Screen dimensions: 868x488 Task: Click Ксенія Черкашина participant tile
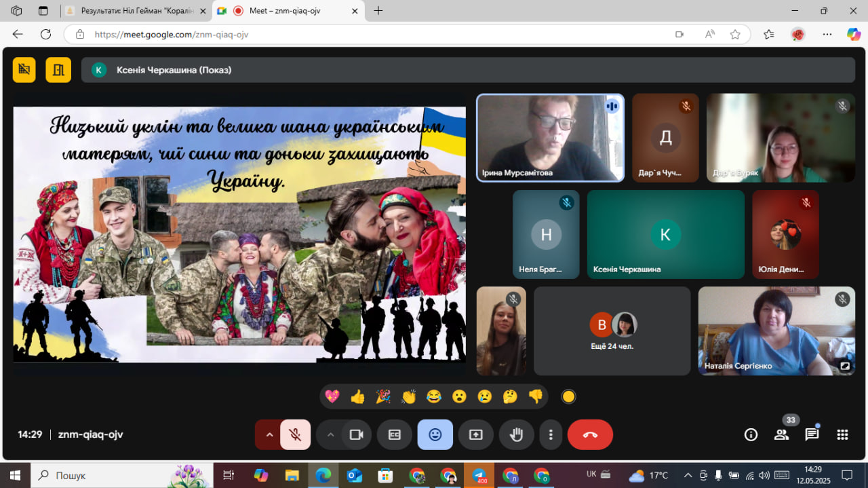[665, 234]
